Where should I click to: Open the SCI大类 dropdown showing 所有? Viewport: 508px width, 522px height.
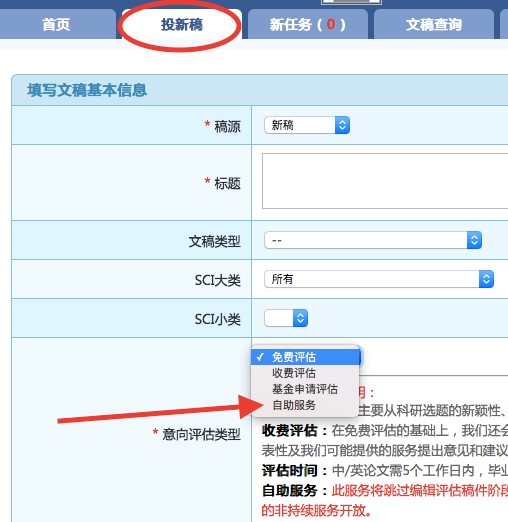(x=379, y=279)
